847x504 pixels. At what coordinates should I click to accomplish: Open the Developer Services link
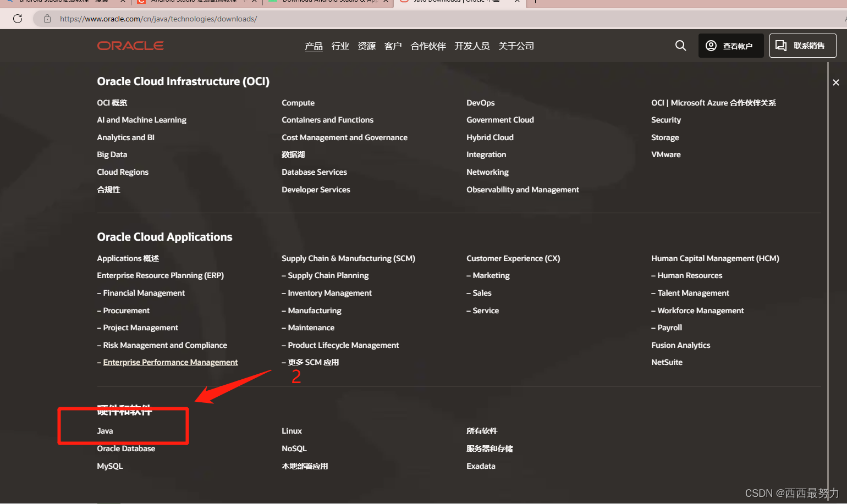click(x=316, y=190)
